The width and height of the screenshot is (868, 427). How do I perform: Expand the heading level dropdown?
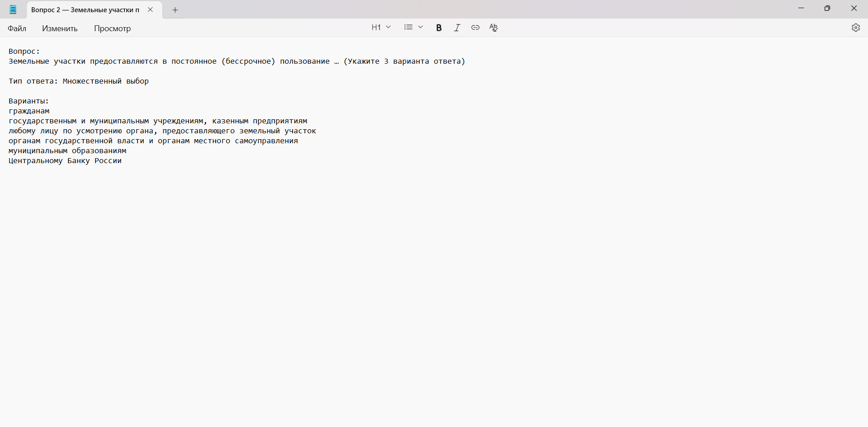[389, 27]
